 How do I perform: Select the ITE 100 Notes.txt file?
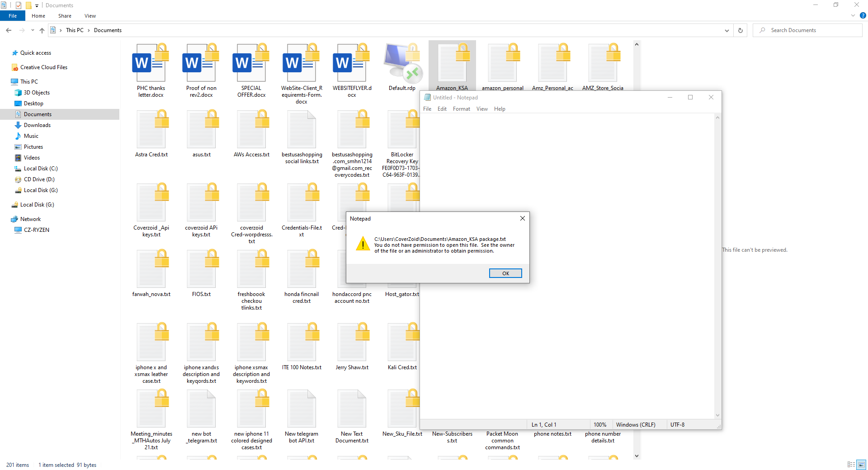pyautogui.click(x=302, y=347)
